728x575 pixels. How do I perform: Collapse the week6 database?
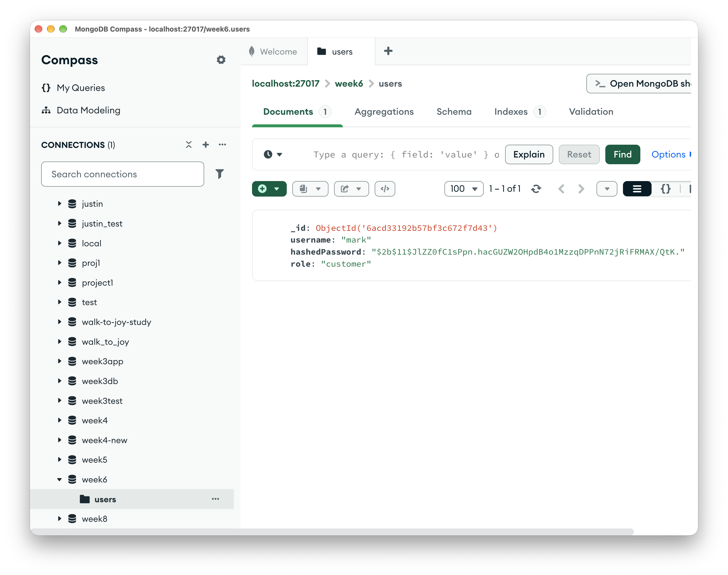coord(60,480)
